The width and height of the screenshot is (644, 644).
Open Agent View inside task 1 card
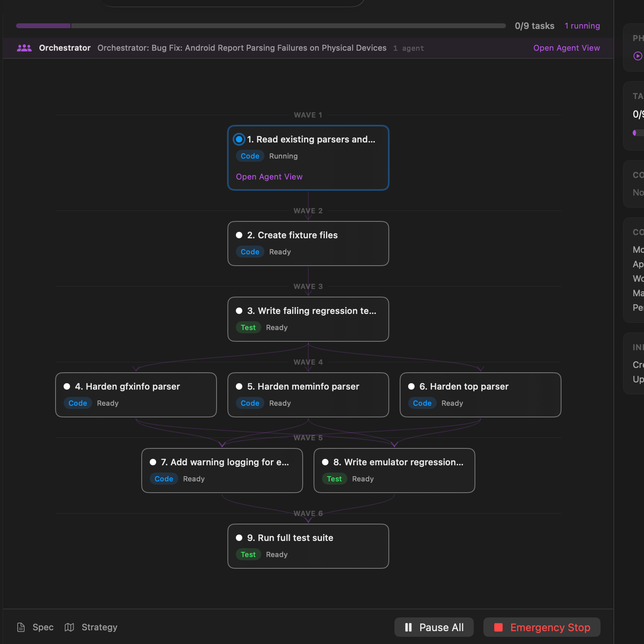click(269, 177)
